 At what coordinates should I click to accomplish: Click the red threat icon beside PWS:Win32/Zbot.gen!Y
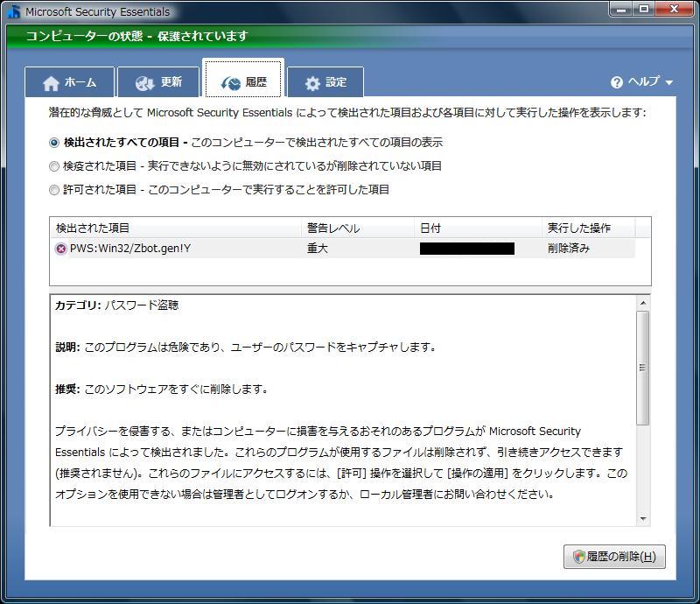(60, 249)
